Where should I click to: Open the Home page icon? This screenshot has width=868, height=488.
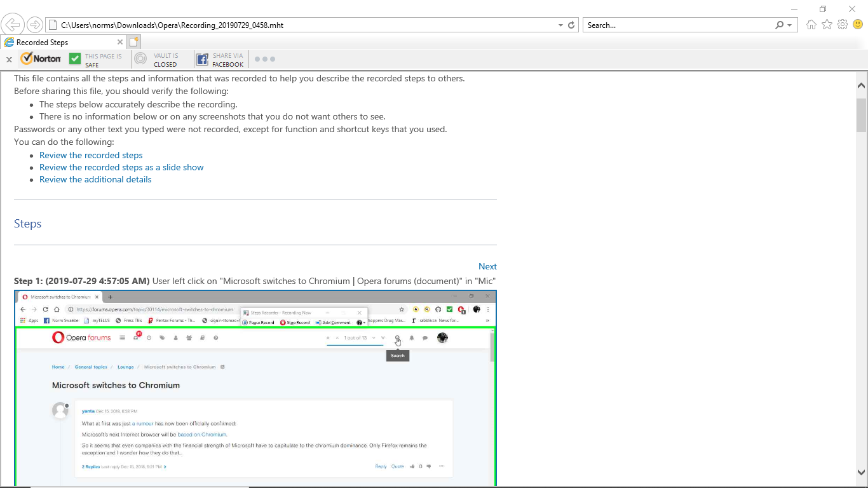[x=811, y=25]
